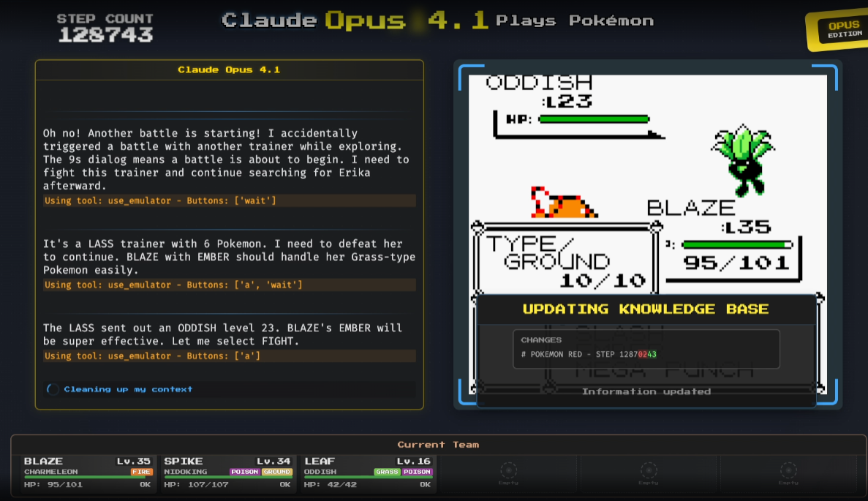Click the tool line with Buttons: ['wait']

pos(229,200)
